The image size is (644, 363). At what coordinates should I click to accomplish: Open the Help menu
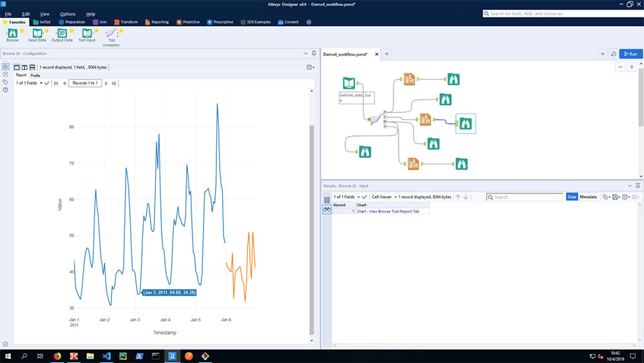(91, 14)
